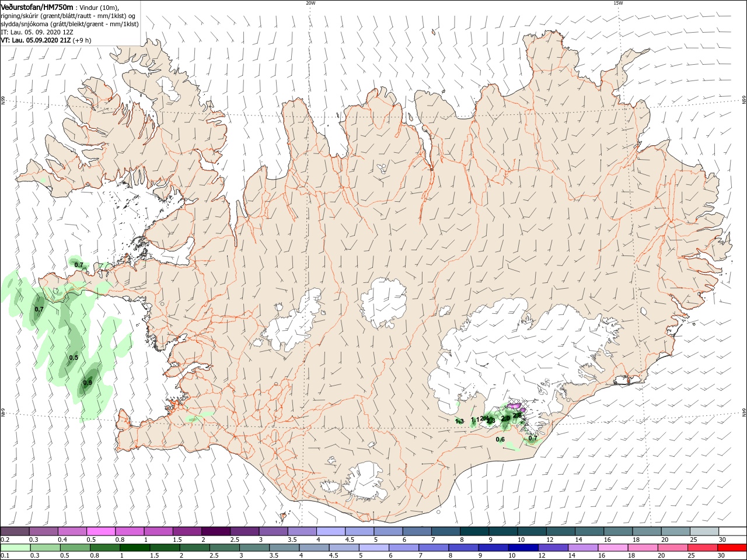
Task: Click the 1.5 label in the lower legend row
Action: [154, 555]
